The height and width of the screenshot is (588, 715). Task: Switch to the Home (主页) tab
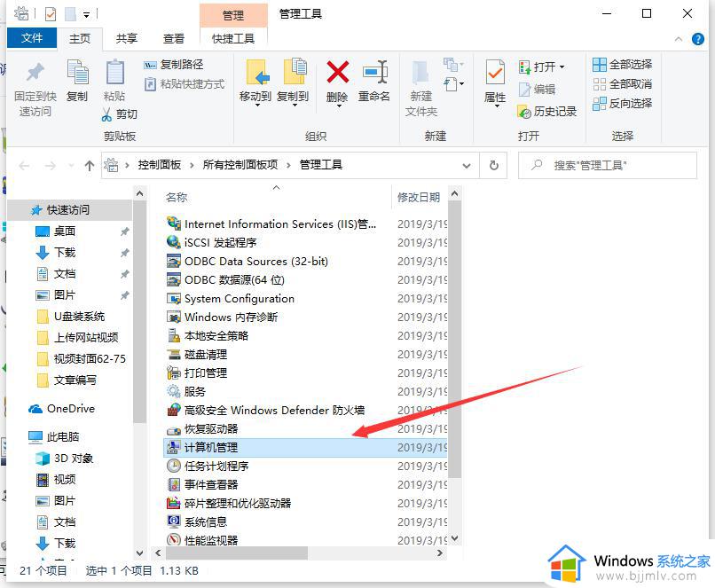(x=80, y=39)
